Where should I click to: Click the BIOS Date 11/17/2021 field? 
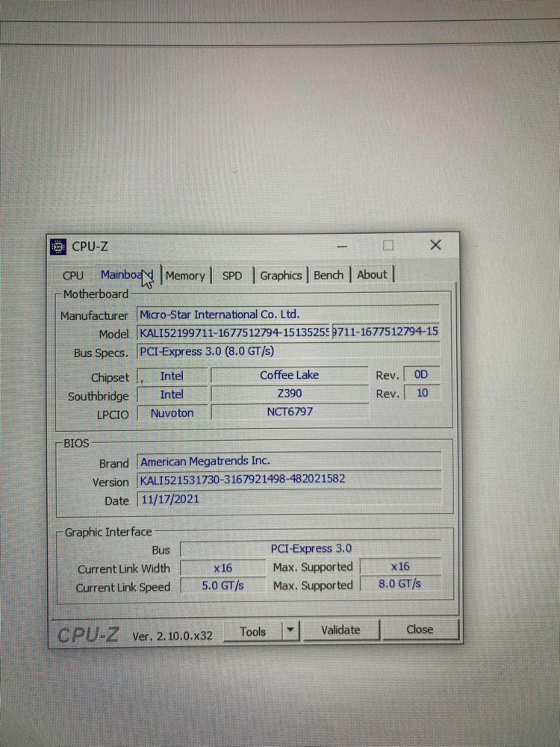click(288, 499)
